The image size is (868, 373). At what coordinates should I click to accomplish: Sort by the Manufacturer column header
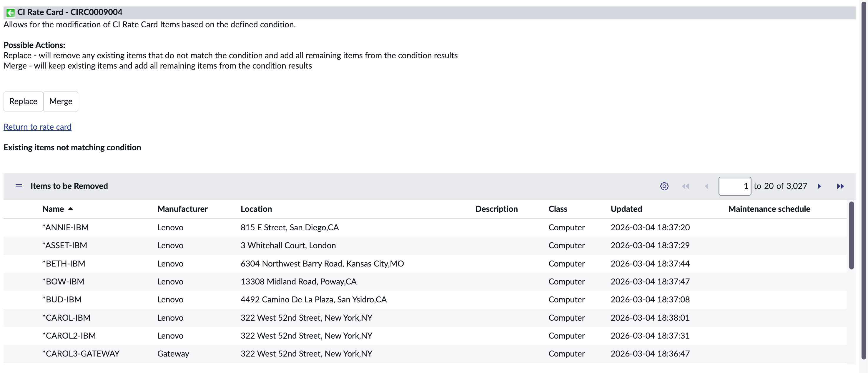pyautogui.click(x=182, y=209)
